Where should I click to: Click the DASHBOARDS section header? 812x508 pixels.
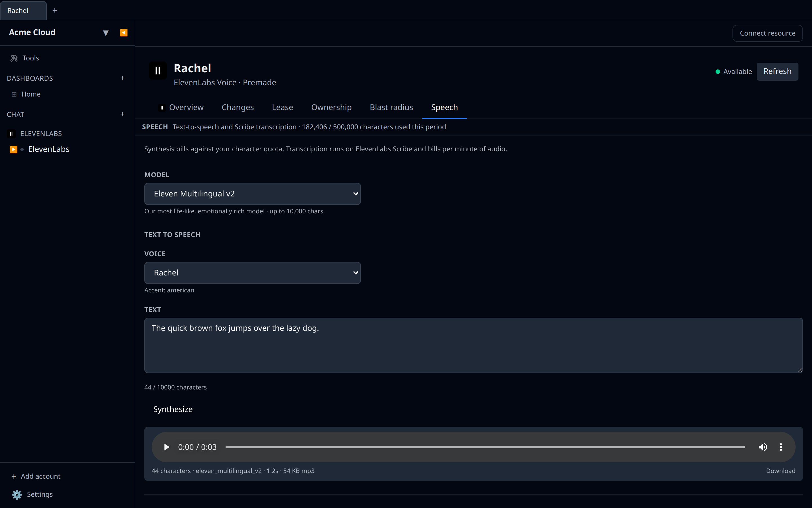click(x=30, y=78)
